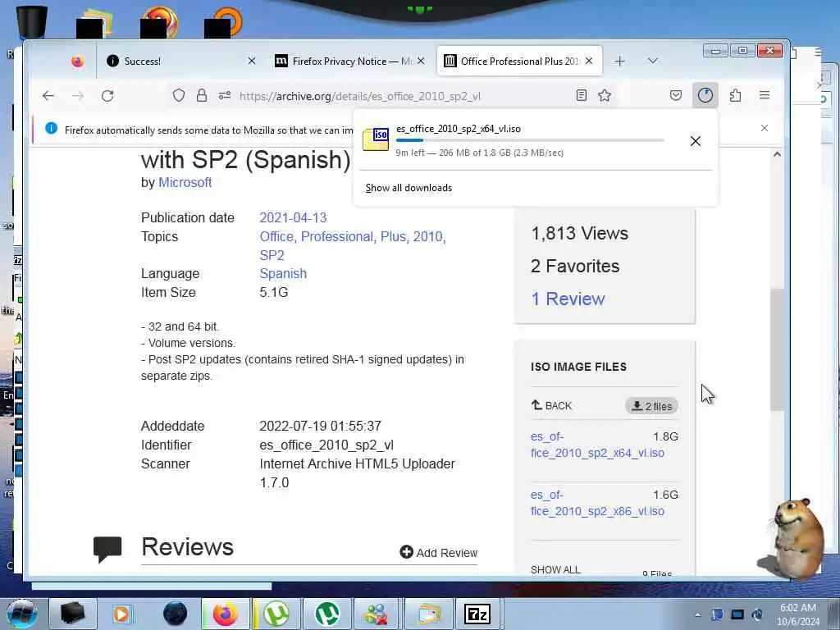Click the Reviews speech bubble icon
This screenshot has height=630, width=840.
(x=107, y=549)
